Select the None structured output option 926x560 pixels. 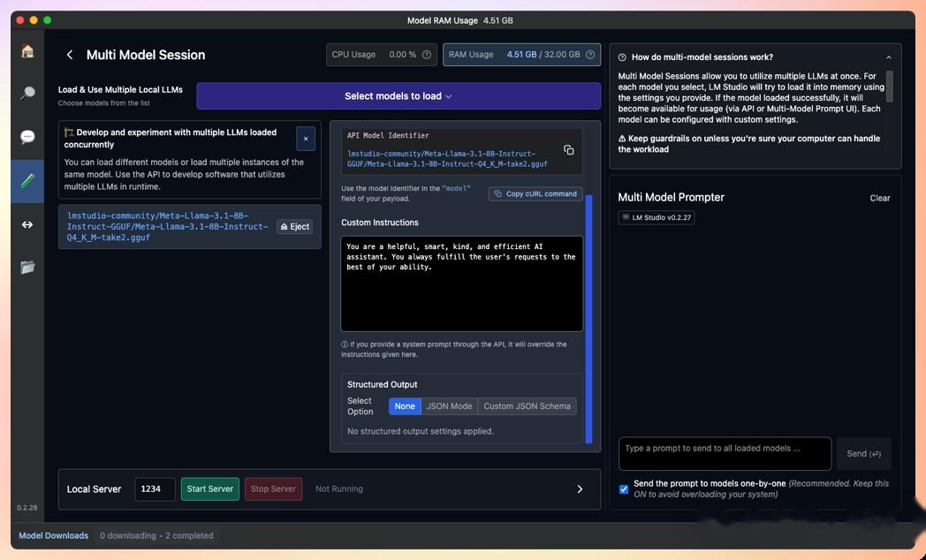[x=405, y=406]
